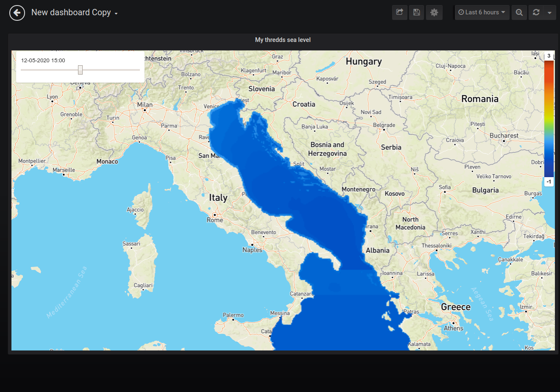This screenshot has height=392, width=560.
Task: Click the Bulgaria country label
Action: 485,190
